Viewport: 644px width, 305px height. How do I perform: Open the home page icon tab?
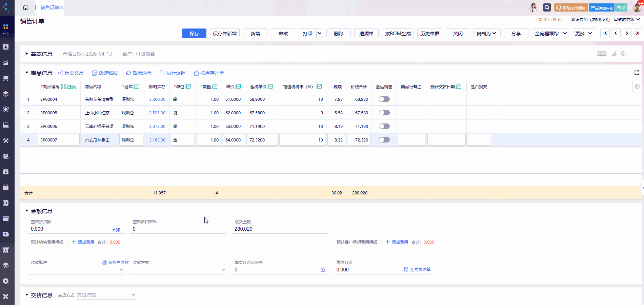point(26,7)
